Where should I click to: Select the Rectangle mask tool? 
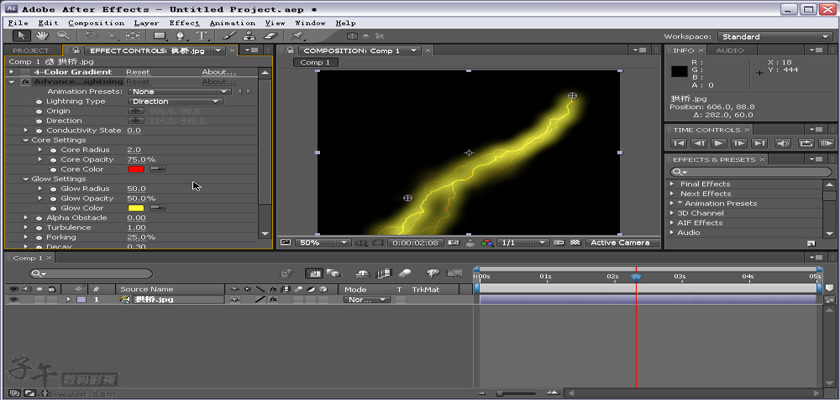point(160,36)
